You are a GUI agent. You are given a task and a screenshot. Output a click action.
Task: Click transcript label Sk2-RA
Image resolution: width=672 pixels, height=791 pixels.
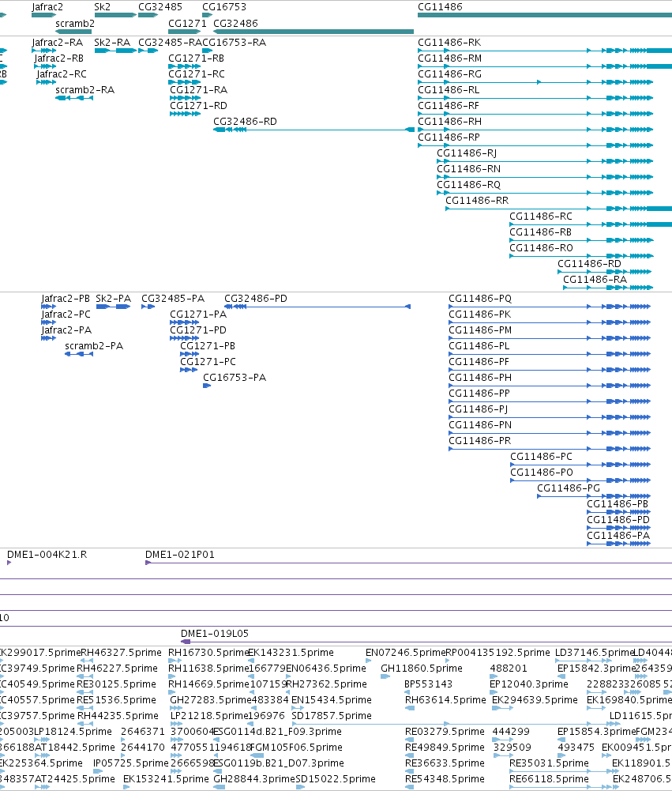pos(112,43)
